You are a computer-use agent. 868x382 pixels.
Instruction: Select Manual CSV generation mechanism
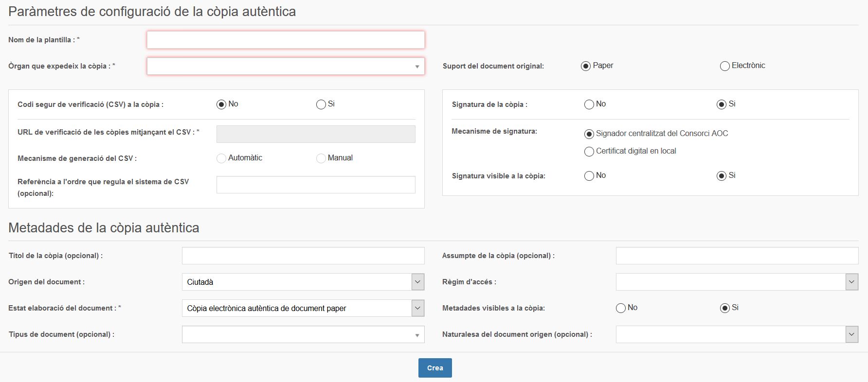(x=321, y=158)
